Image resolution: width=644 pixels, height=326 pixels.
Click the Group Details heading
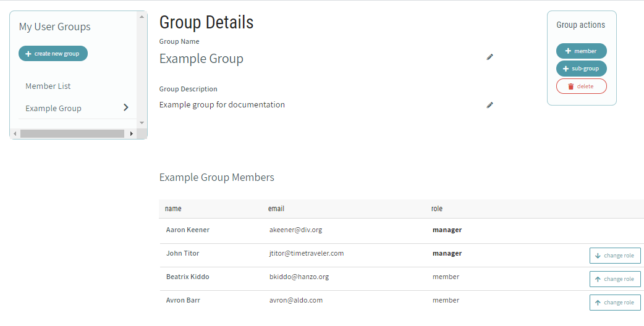pyautogui.click(x=206, y=22)
